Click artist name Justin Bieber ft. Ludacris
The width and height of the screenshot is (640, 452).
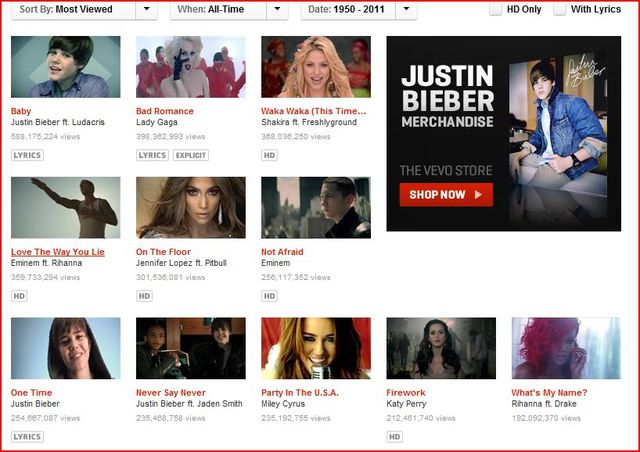(x=58, y=122)
